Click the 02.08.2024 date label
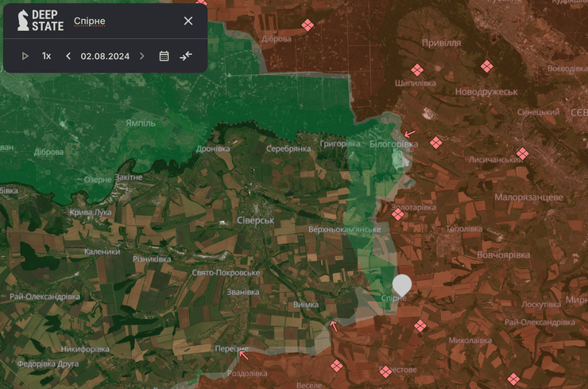Image resolution: width=588 pixels, height=389 pixels. tap(105, 56)
